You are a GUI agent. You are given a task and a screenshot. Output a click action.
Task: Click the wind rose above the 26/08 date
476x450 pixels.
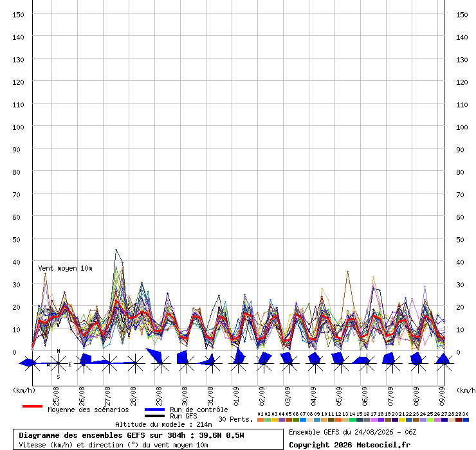point(84,363)
